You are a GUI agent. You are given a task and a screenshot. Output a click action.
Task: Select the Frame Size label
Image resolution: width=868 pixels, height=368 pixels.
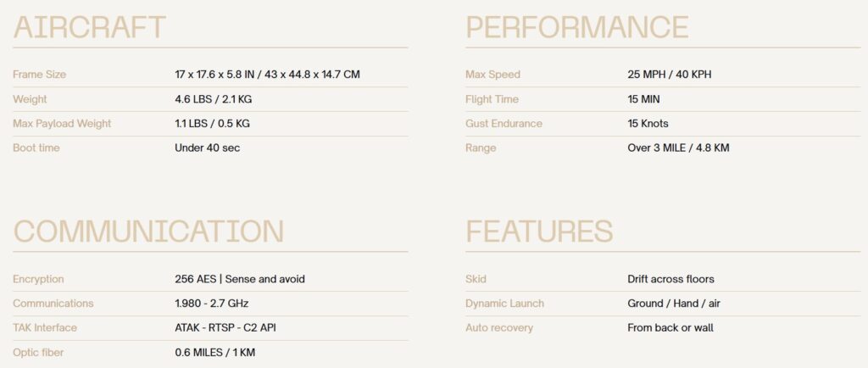coord(39,74)
